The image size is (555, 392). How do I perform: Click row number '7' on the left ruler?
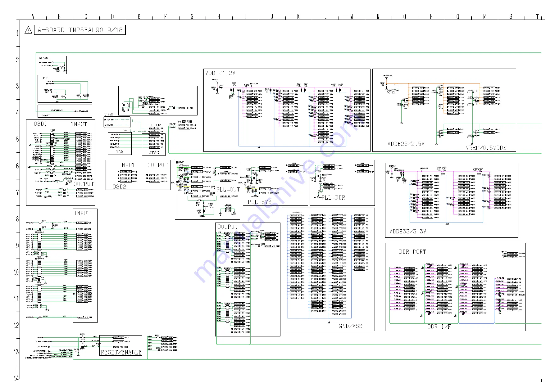click(x=17, y=192)
